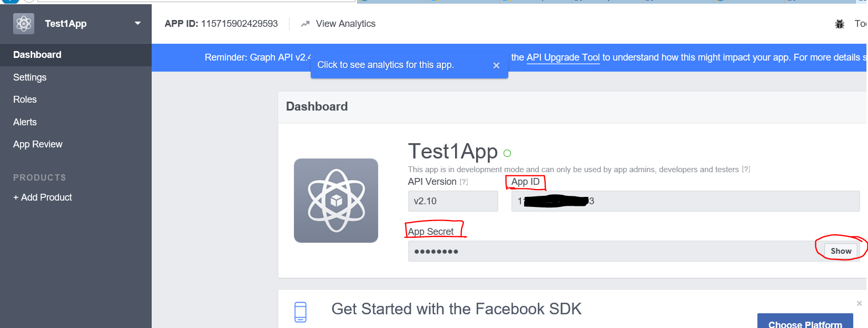Open Alerts in the sidebar
The image size is (868, 328).
coord(25,122)
